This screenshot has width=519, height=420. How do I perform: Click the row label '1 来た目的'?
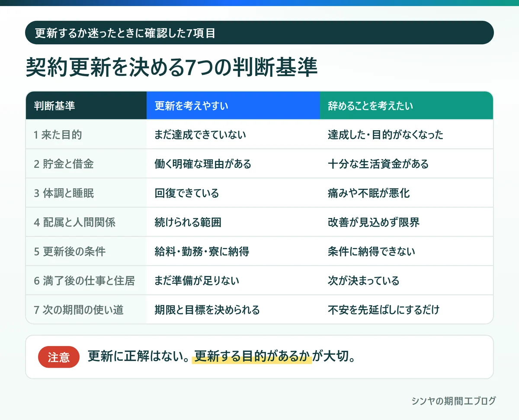click(86, 135)
